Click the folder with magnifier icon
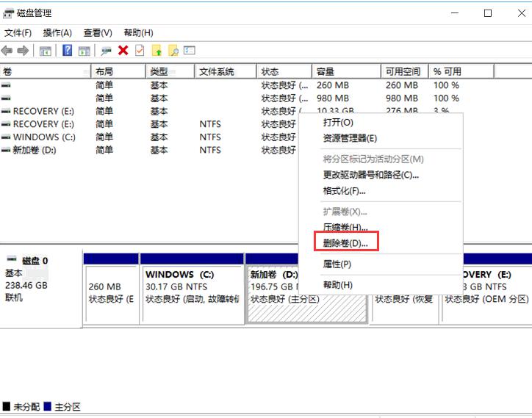 [173, 51]
